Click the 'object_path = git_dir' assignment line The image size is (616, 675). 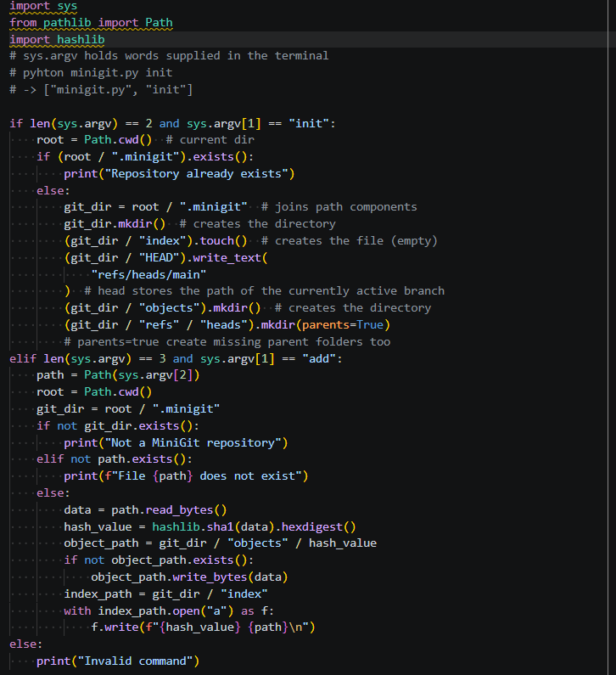point(221,543)
